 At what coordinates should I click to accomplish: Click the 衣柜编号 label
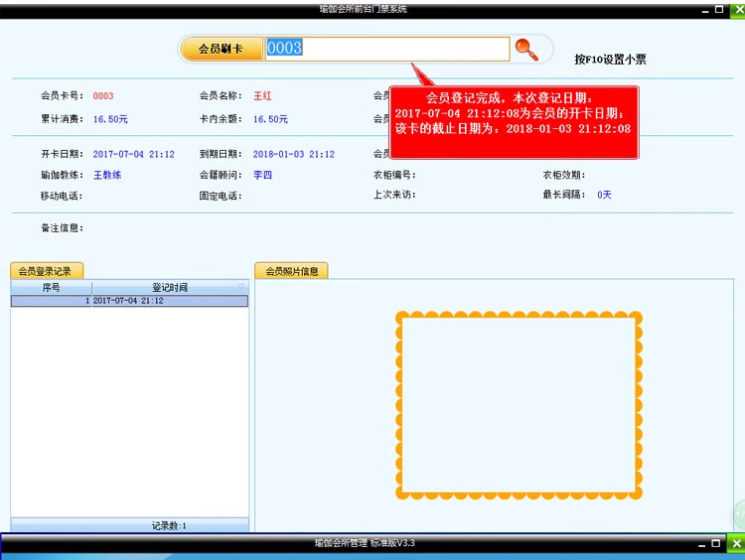click(x=394, y=175)
